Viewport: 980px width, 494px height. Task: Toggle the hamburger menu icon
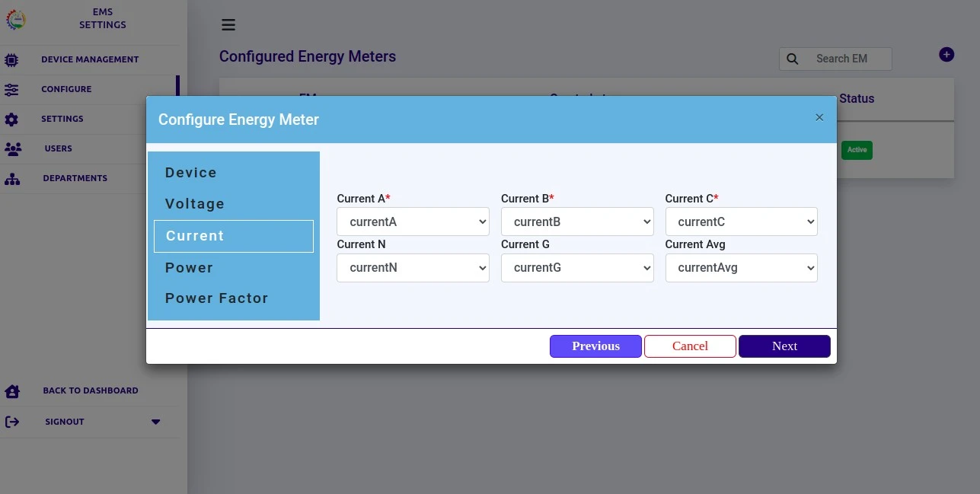click(228, 25)
